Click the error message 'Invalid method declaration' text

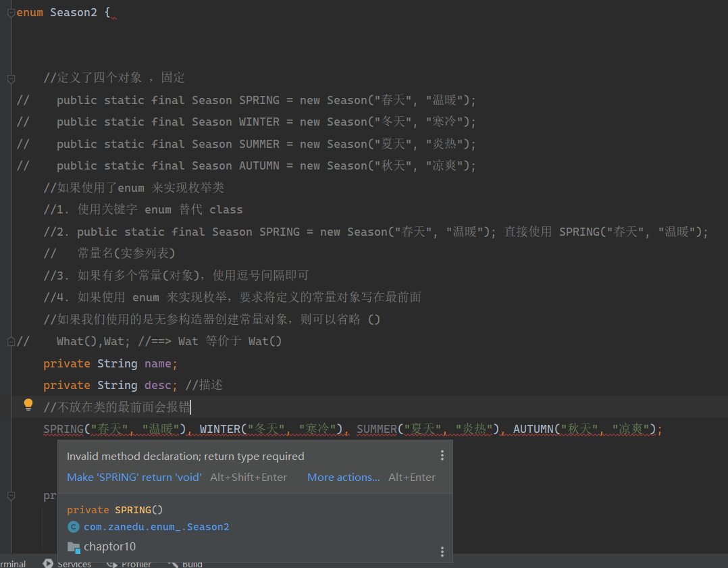click(x=185, y=456)
